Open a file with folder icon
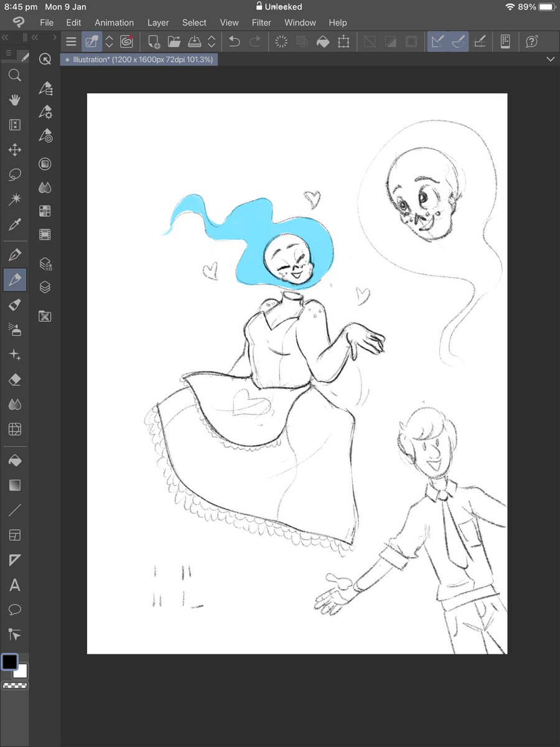 pos(174,42)
